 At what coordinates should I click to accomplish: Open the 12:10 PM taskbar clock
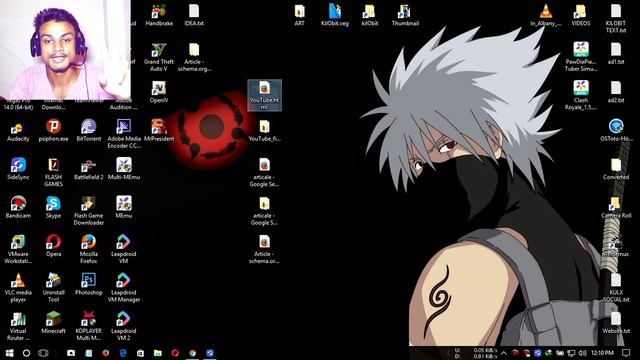click(602, 353)
